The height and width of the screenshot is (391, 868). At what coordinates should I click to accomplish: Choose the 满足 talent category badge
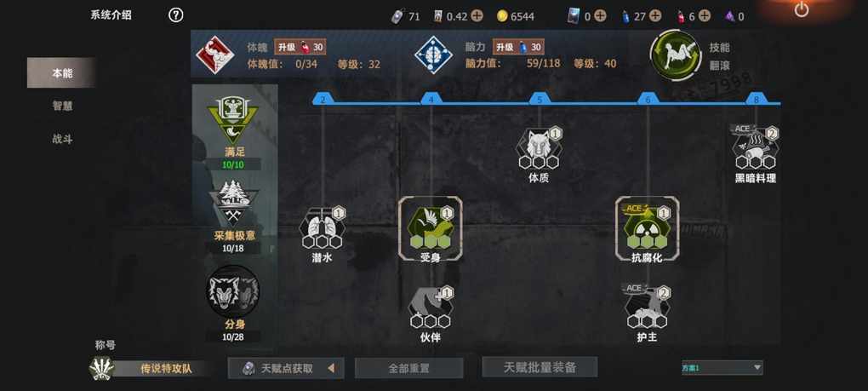232,120
